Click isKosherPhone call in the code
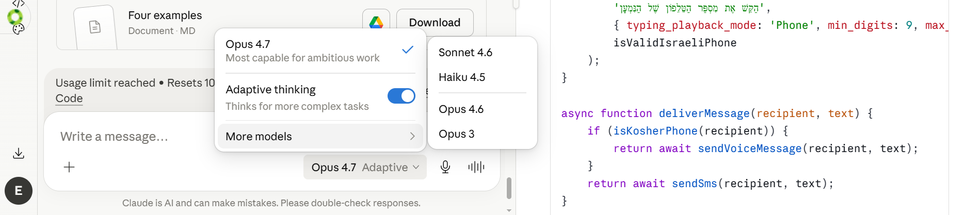 655,131
